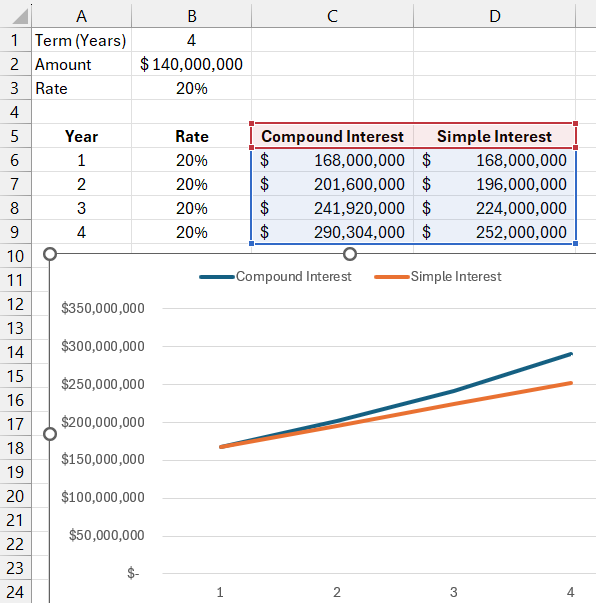Click the 'Rate' header in row 5
Image resolution: width=596 pixels, height=603 pixels.
point(191,136)
